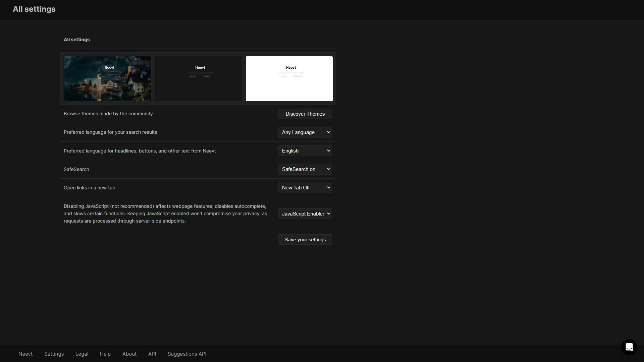The height and width of the screenshot is (362, 644).
Task: Change the New Tab Off dropdown
Action: [305, 188]
